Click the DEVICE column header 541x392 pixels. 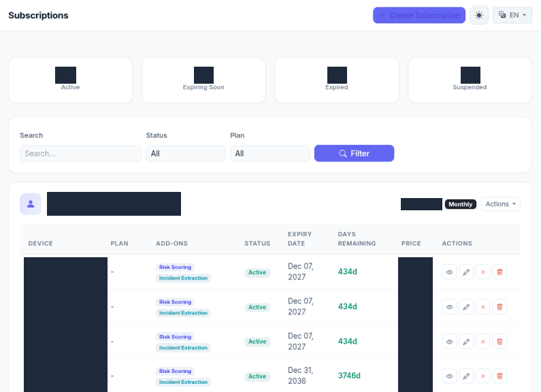41,243
